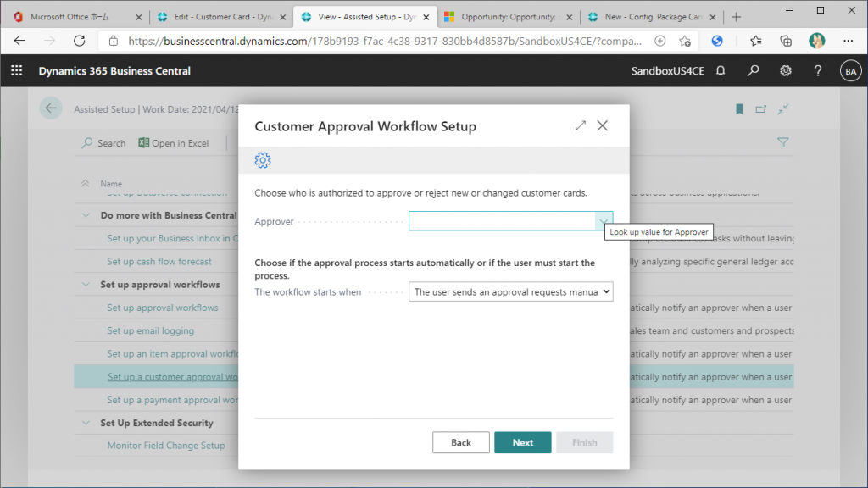Open Set up your Business Inbox link
Screen dimensions: 868x488
coord(173,238)
